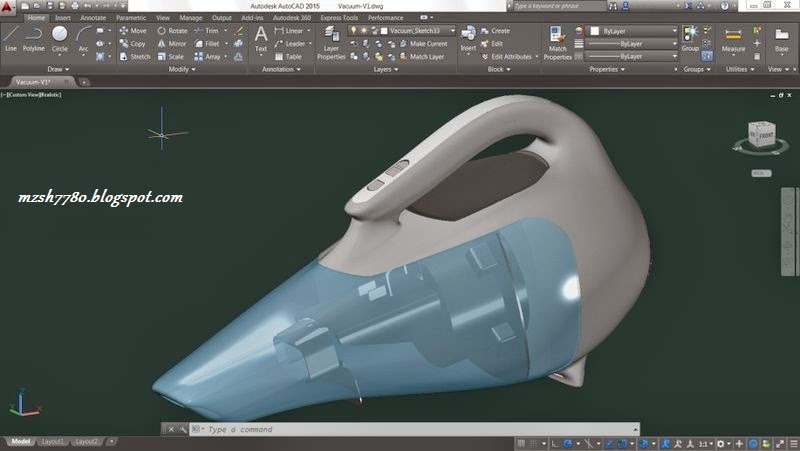800x451 pixels.
Task: Expand the Annotation panel
Action: (281, 69)
